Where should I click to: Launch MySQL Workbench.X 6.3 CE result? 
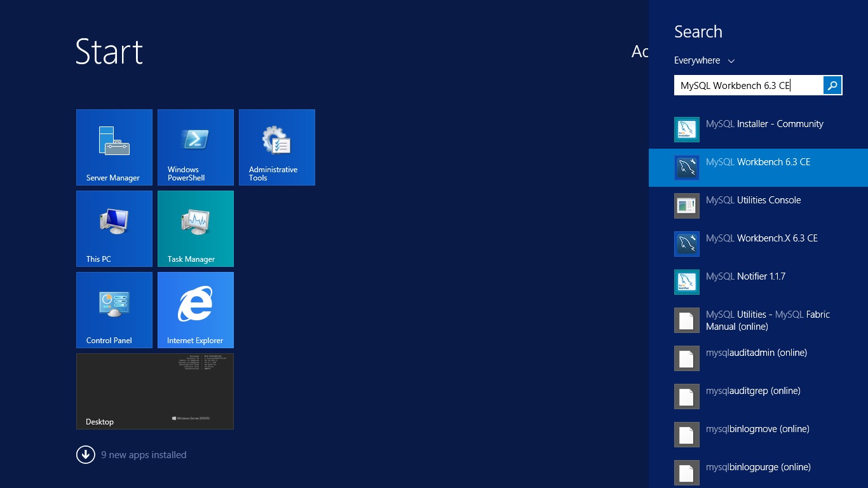pyautogui.click(x=758, y=244)
